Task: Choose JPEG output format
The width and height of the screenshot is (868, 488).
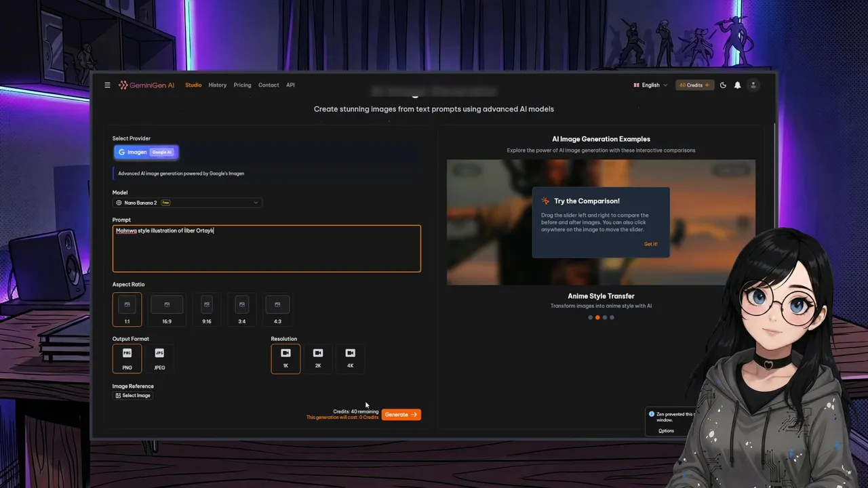Action: click(159, 359)
